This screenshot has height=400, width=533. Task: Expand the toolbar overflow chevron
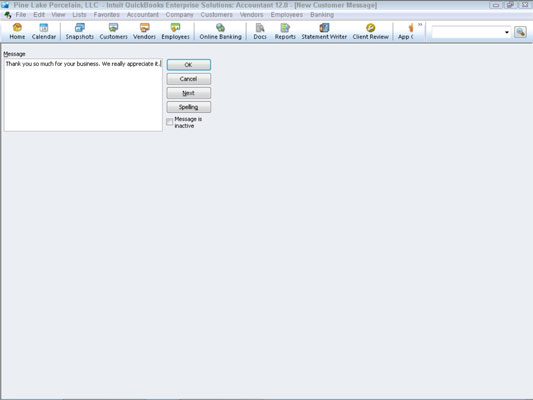click(420, 24)
